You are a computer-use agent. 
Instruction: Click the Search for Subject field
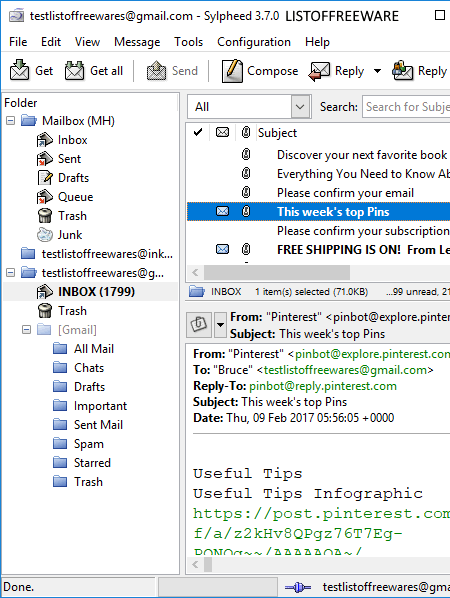click(x=407, y=107)
